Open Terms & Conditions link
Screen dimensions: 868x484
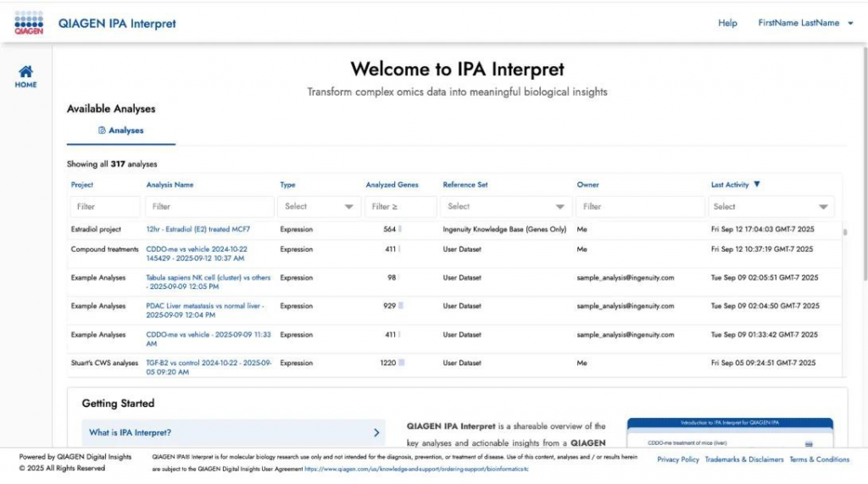click(x=819, y=459)
